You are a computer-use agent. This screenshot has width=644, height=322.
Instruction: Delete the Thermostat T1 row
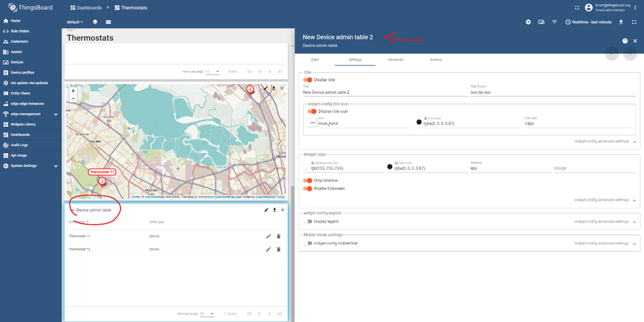(278, 236)
